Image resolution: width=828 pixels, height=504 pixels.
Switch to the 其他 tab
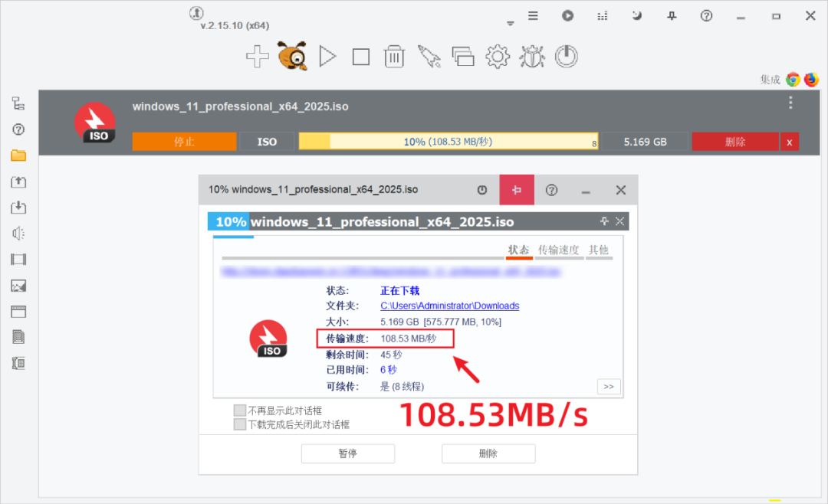pyautogui.click(x=599, y=250)
